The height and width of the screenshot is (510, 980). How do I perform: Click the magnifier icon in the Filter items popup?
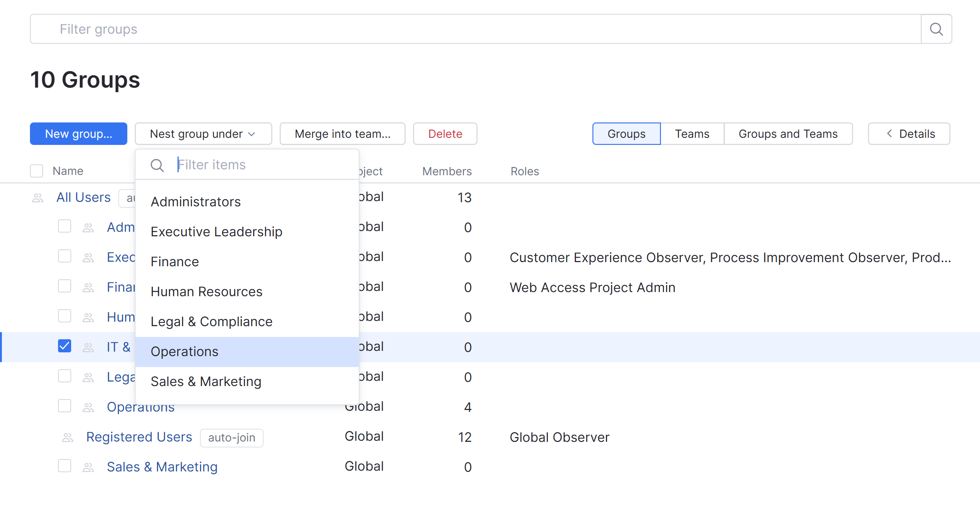coord(157,166)
